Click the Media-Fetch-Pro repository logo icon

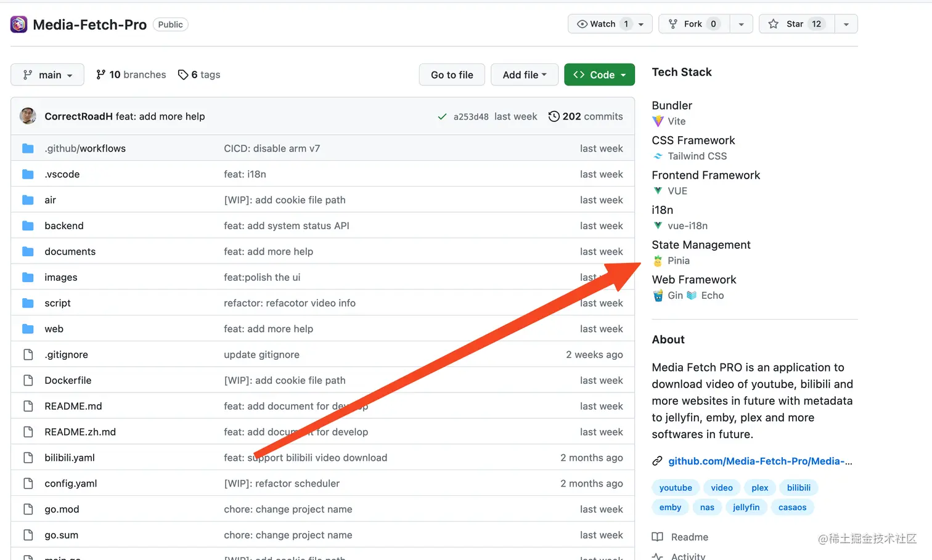(18, 25)
